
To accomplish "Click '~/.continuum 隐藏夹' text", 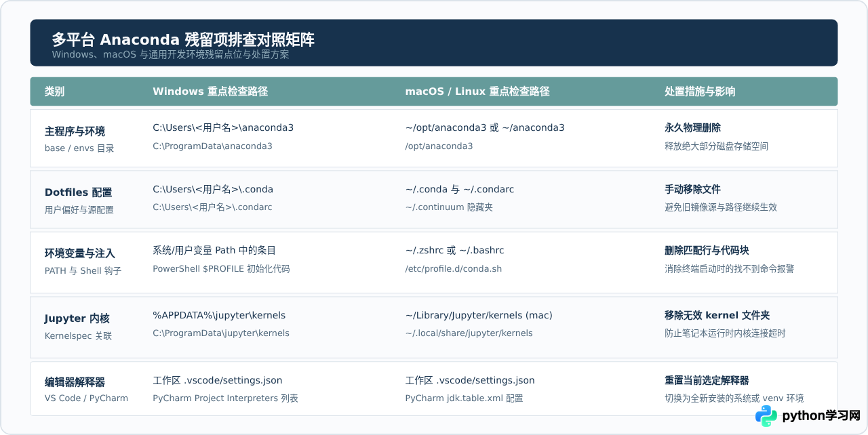I will (x=449, y=207).
